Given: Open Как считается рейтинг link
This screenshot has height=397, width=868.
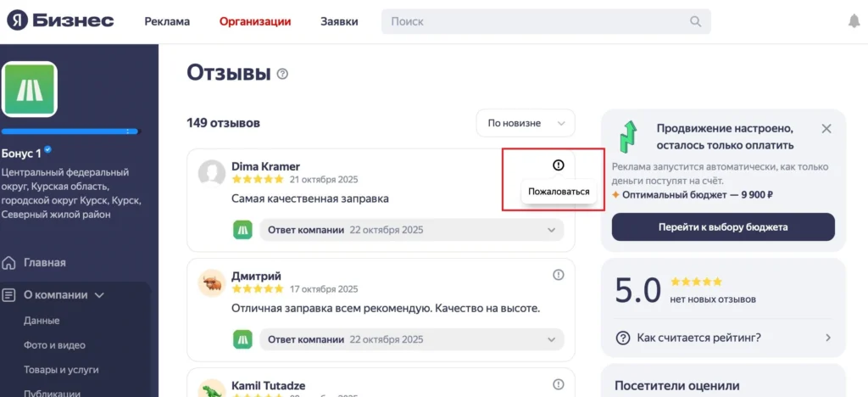Looking at the screenshot, I should coord(698,338).
